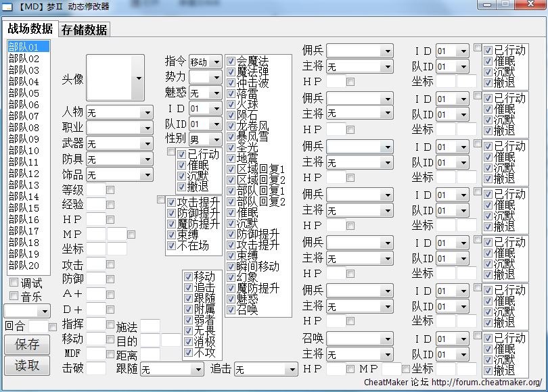Uncheck the 圣光 spell checkbox
Screen dimensions: 548x392
pyautogui.click(x=231, y=147)
